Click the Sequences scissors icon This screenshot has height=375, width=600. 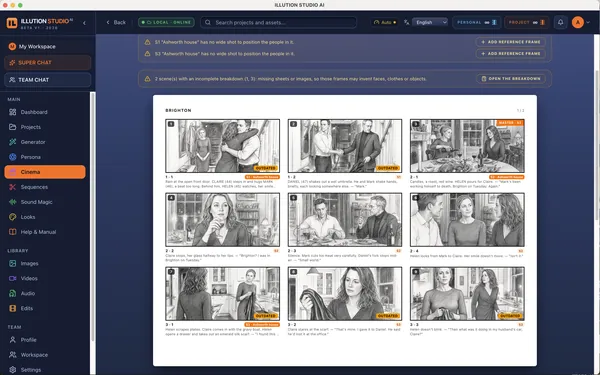(13, 187)
